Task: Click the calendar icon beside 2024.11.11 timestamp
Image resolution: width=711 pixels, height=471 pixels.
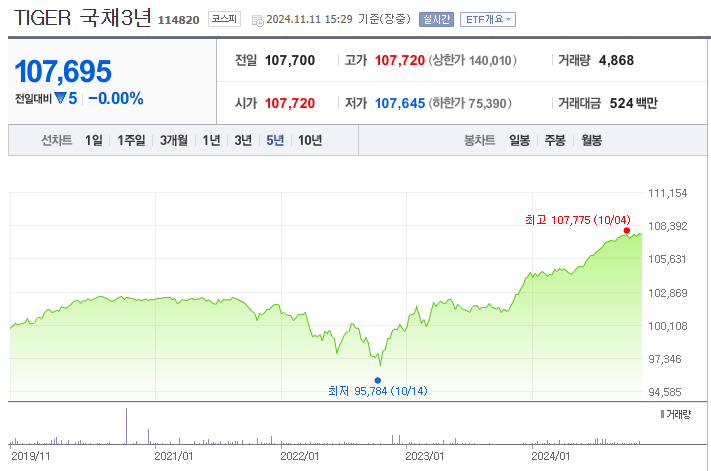Action: (x=258, y=21)
